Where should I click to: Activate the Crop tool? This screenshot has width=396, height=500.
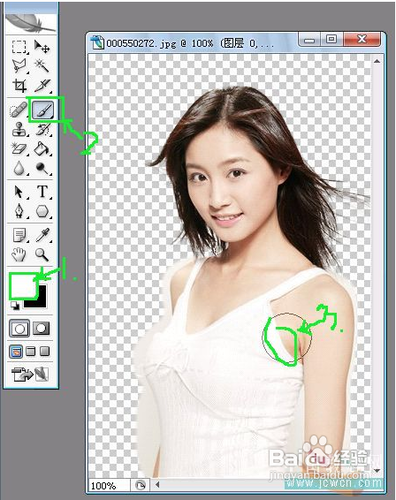coord(19,86)
